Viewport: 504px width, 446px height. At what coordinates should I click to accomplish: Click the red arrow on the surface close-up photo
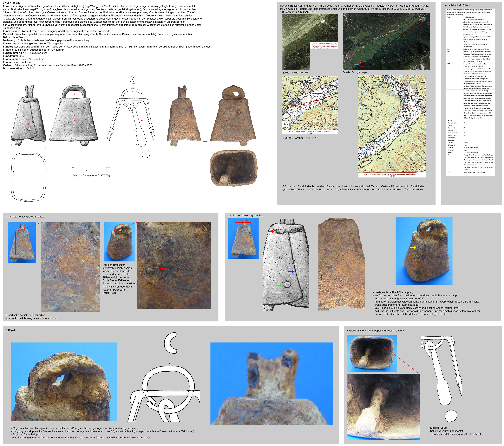click(x=163, y=268)
